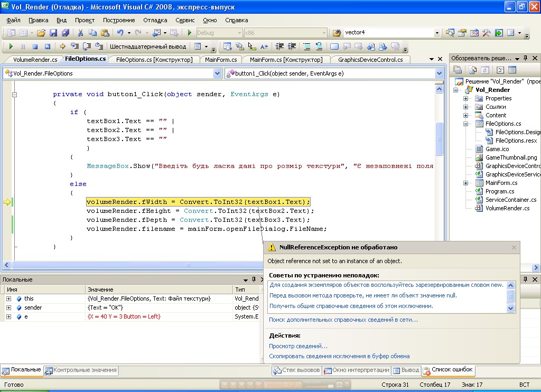
Task: Open the button1_Click member dropdown
Action: tap(439, 73)
